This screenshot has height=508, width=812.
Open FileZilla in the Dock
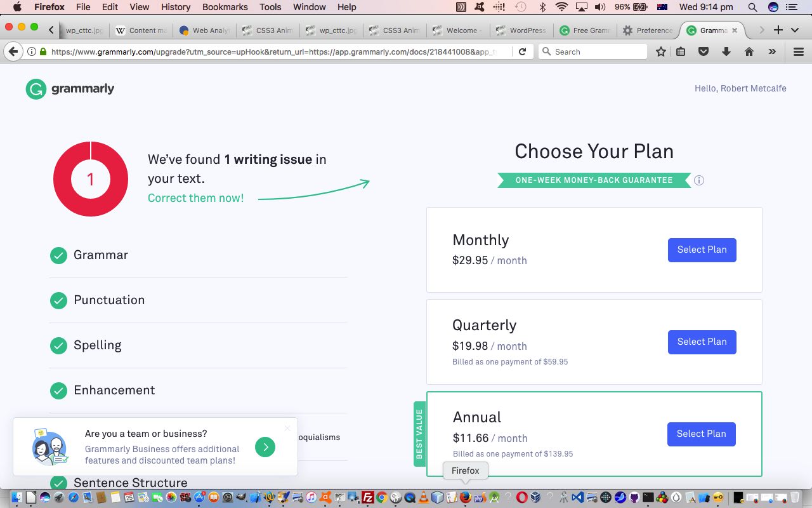(x=367, y=497)
